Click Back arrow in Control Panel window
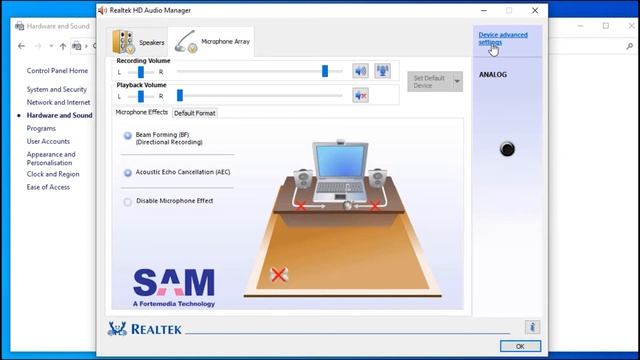Image resolution: width=640 pixels, height=360 pixels. 22,46
